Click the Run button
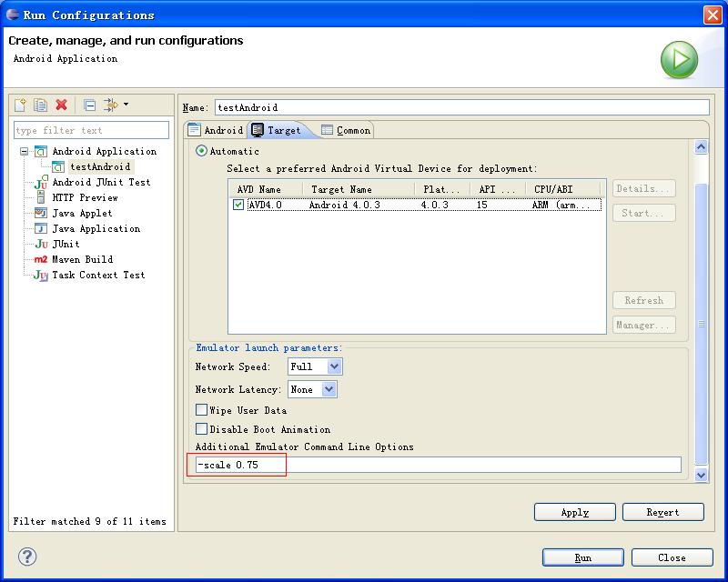The height and width of the screenshot is (582, 728). (582, 557)
